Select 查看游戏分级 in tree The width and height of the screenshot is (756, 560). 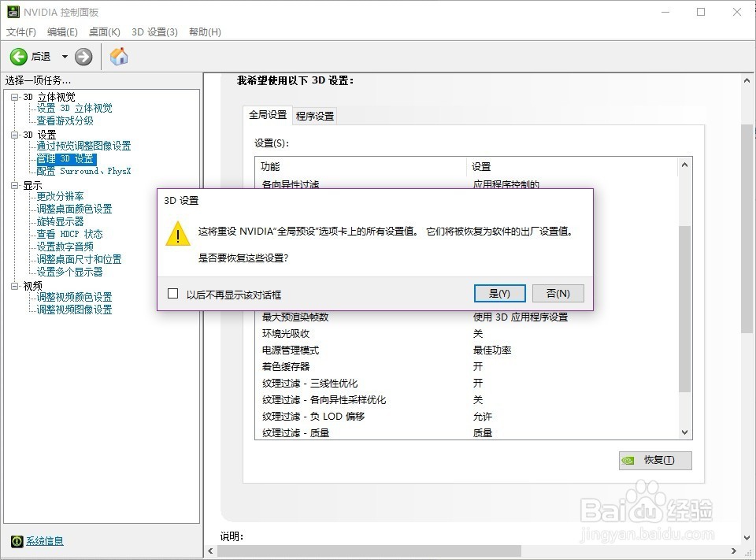click(x=65, y=121)
